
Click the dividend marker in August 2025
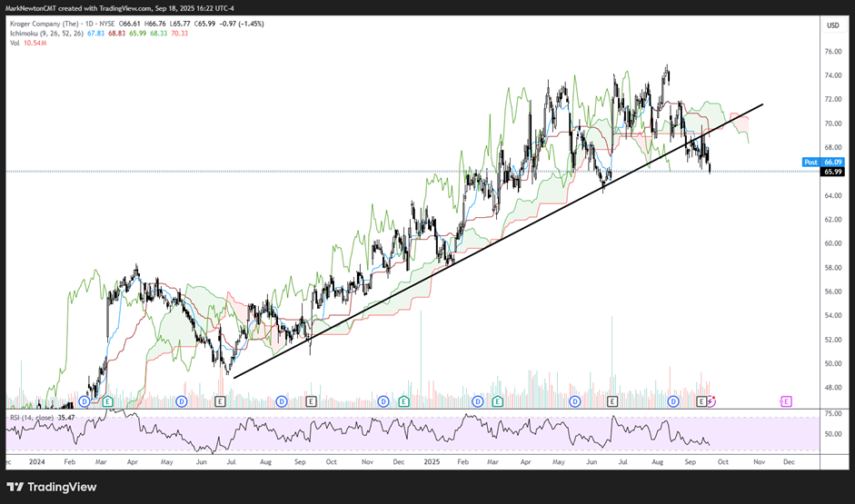click(x=673, y=400)
